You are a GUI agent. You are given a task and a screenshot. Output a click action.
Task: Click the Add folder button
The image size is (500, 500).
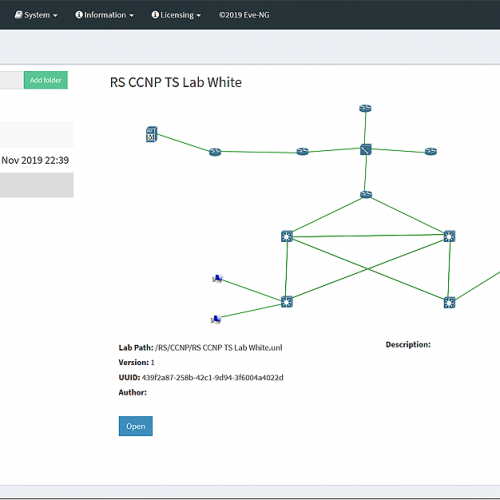pos(46,80)
